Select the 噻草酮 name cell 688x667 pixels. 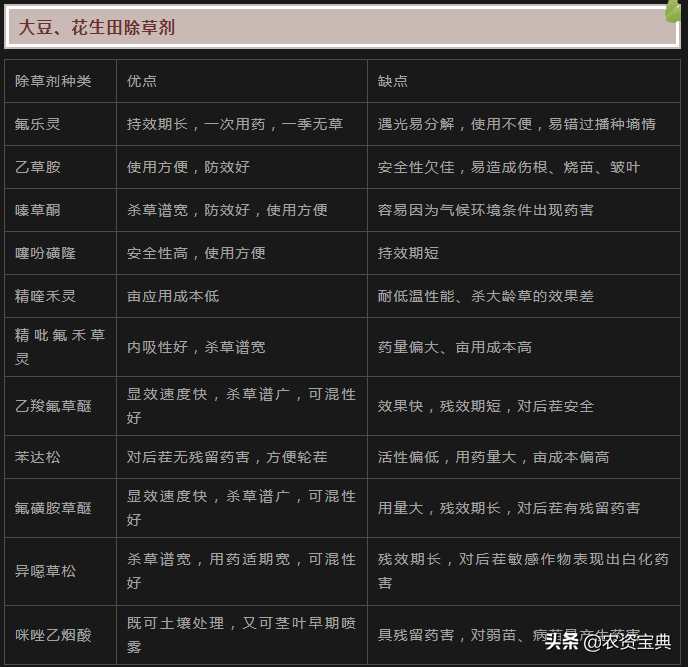coord(38,210)
